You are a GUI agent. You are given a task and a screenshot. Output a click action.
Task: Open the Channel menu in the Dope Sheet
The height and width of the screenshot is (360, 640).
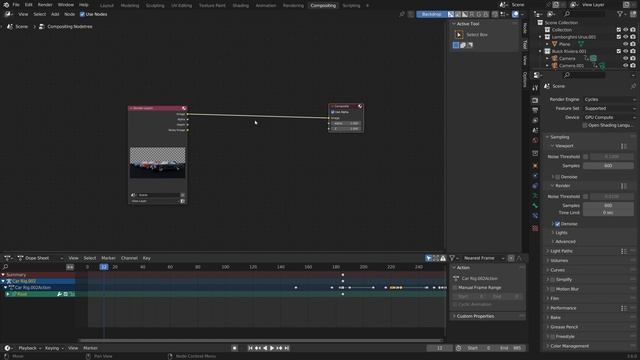tap(129, 258)
